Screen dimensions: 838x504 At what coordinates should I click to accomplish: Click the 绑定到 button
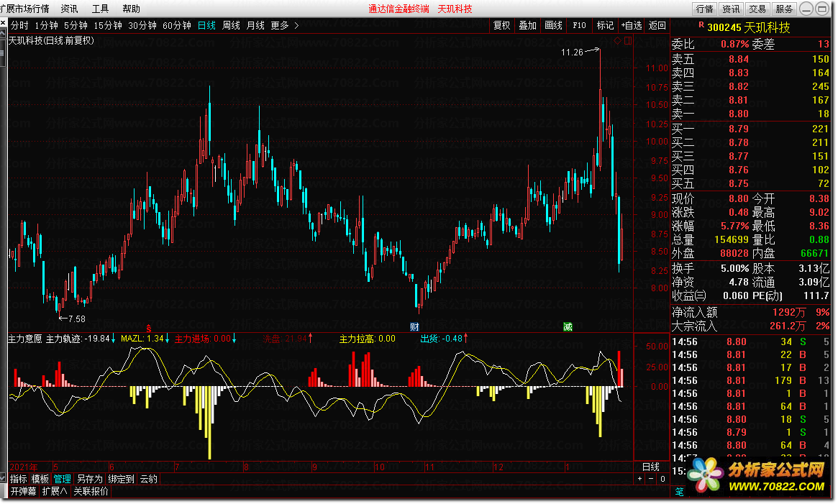(x=122, y=479)
